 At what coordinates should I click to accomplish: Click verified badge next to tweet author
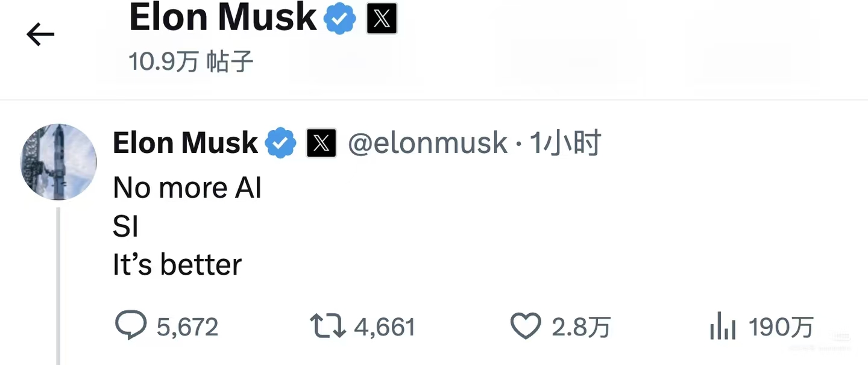coord(281,143)
